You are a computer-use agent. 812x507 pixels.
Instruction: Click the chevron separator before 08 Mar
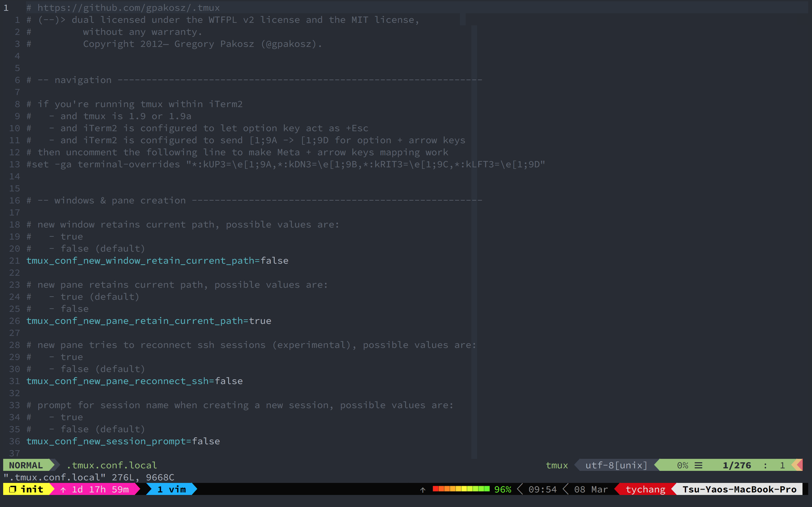tap(566, 489)
